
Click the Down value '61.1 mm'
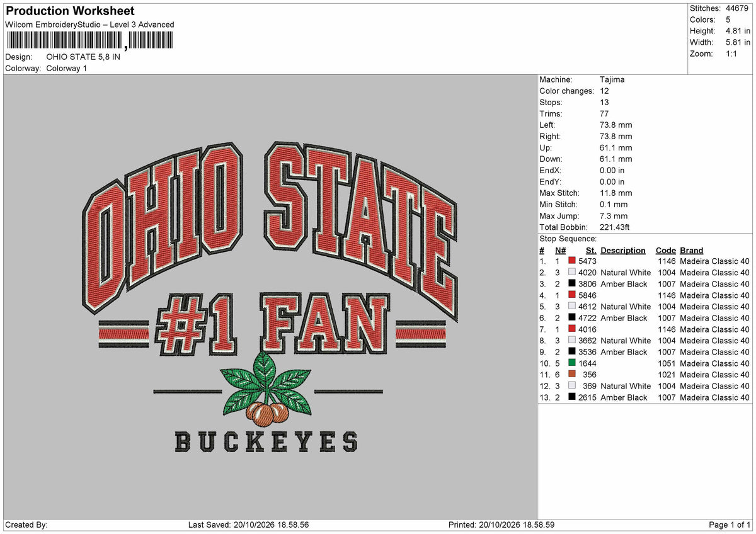pos(616,159)
